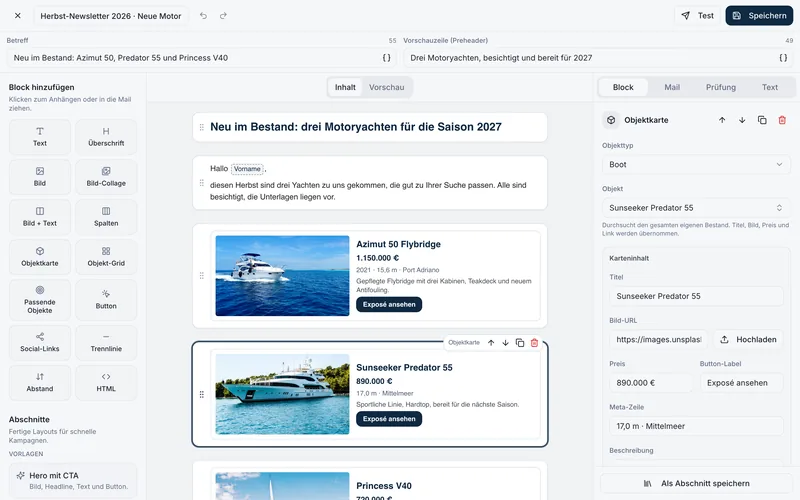Image resolution: width=800 pixels, height=500 pixels.
Task: Delete block from Objektkarte panel header
Action: click(782, 120)
